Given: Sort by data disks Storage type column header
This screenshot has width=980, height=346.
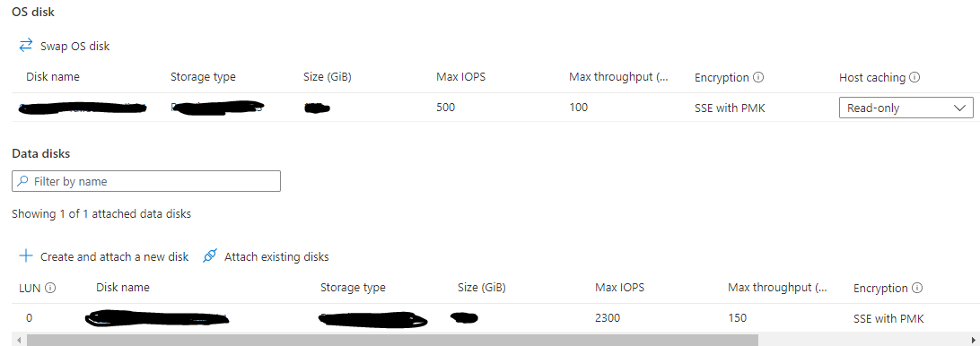Looking at the screenshot, I should pyautogui.click(x=353, y=288).
